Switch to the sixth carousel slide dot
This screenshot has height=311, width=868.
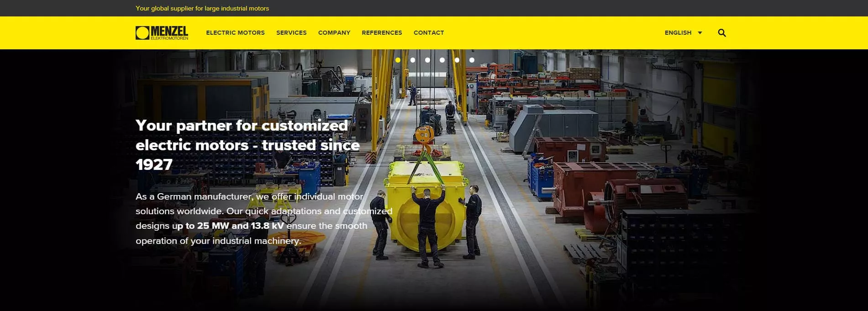click(472, 60)
